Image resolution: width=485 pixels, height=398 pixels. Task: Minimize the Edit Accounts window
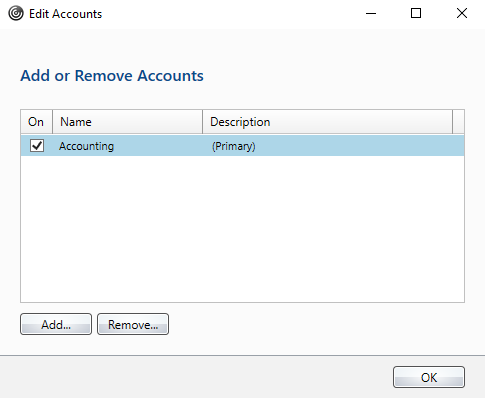[371, 14]
